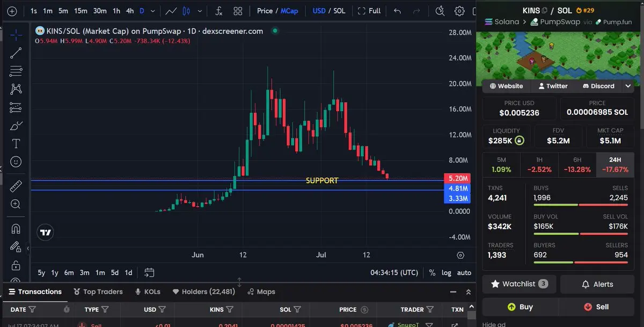Set chart range to 1d
This screenshot has width=644, height=327.
click(128, 273)
